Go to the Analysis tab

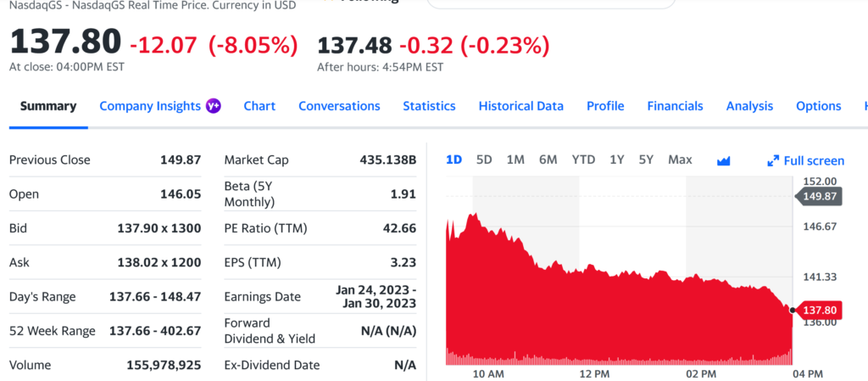tap(749, 106)
